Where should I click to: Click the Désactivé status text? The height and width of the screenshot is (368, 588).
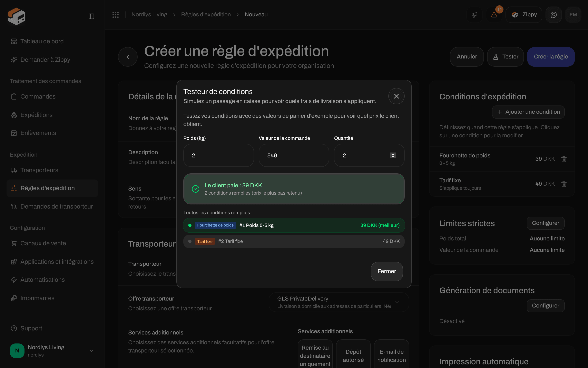point(452,321)
